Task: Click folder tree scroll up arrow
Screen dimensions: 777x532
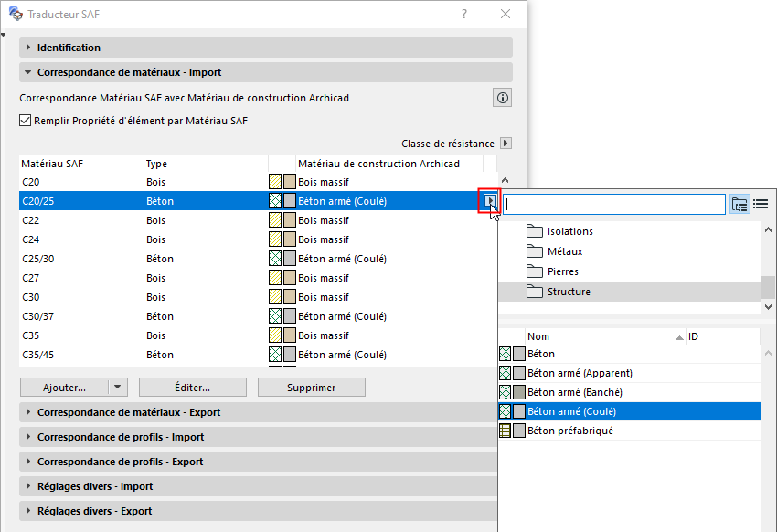Action: (x=768, y=229)
